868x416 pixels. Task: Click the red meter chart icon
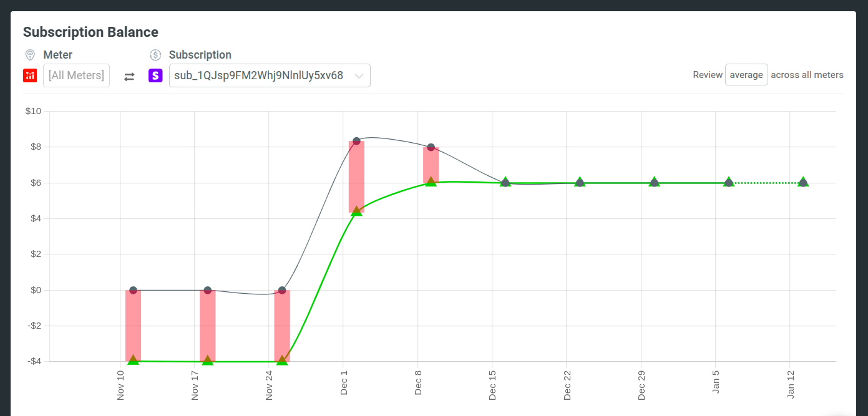(29, 75)
